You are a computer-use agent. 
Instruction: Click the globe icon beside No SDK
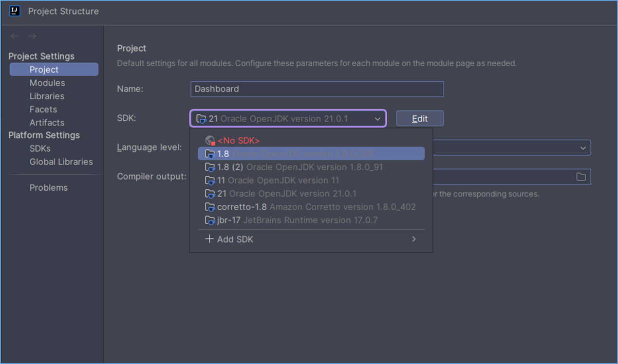210,141
